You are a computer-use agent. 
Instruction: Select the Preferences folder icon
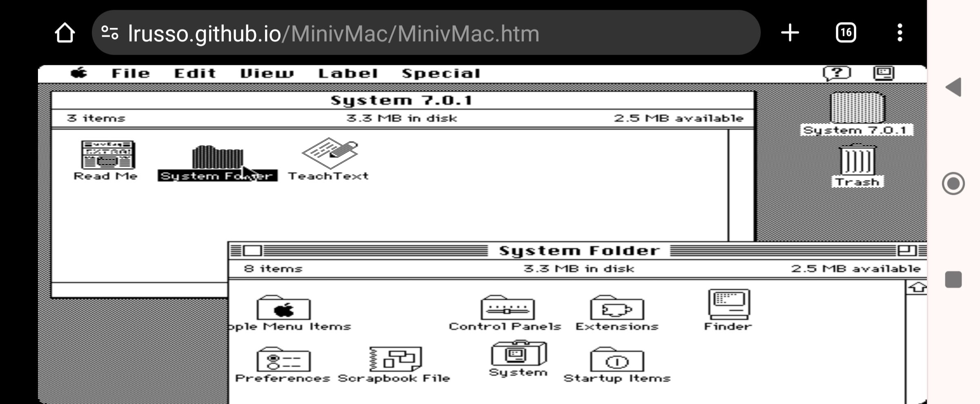tap(283, 359)
